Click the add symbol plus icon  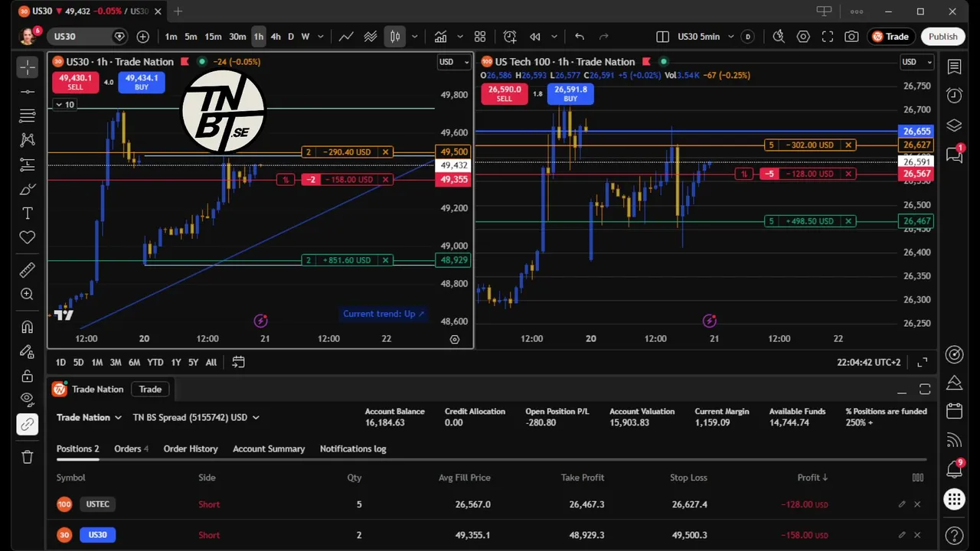click(x=143, y=36)
